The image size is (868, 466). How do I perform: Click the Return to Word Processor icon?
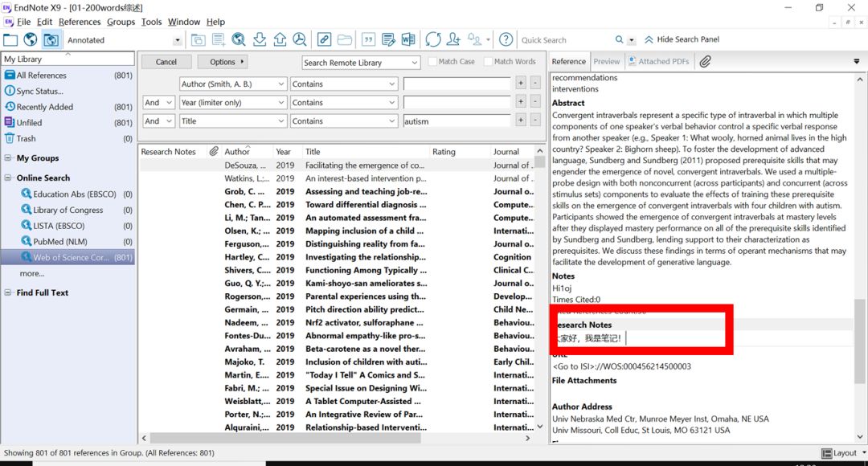pyautogui.click(x=408, y=40)
